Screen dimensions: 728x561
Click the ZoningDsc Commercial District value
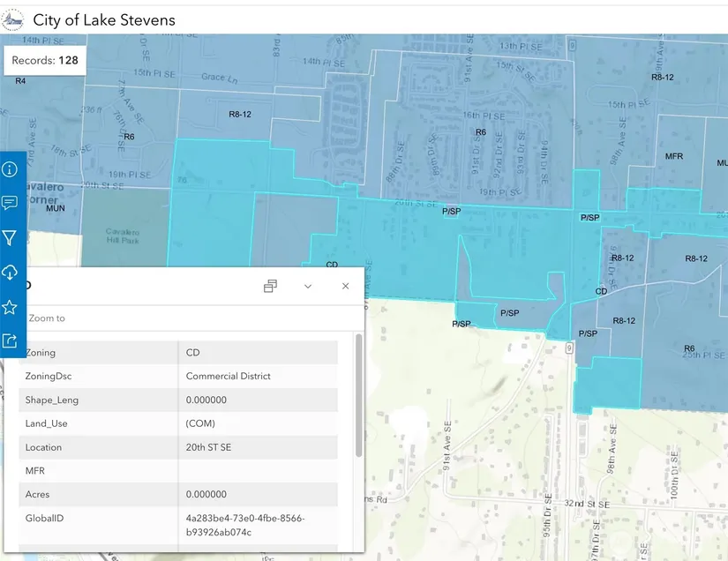(228, 377)
